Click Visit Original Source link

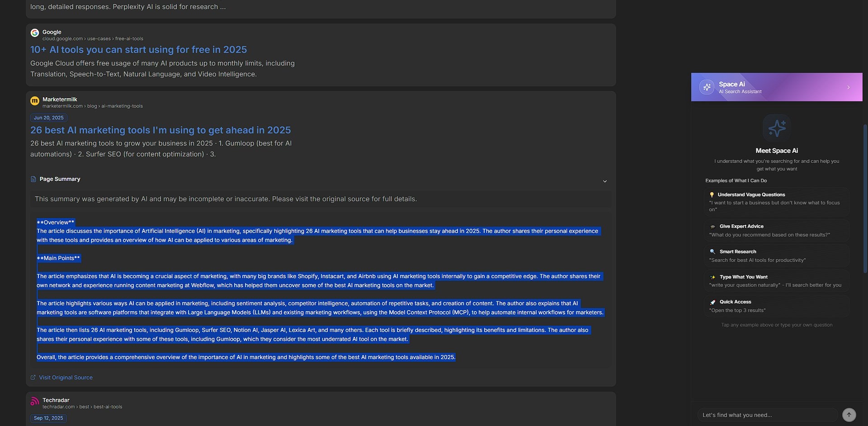click(66, 378)
